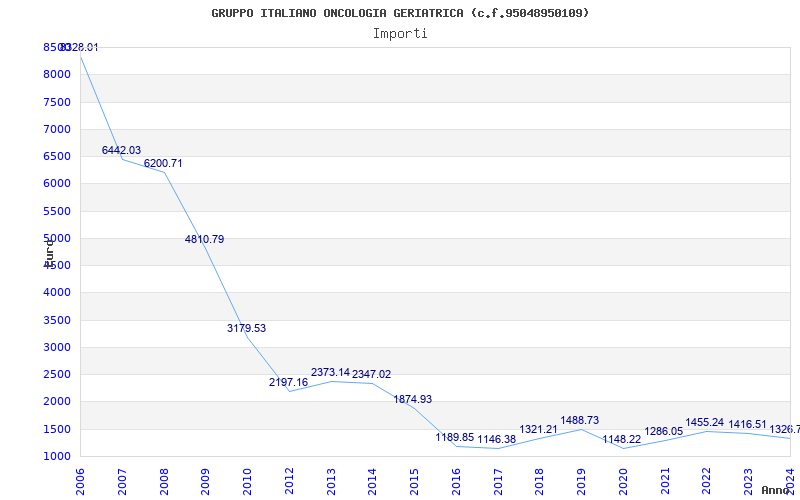
Task: Click the 4000 y-axis value
Action: pos(57,293)
